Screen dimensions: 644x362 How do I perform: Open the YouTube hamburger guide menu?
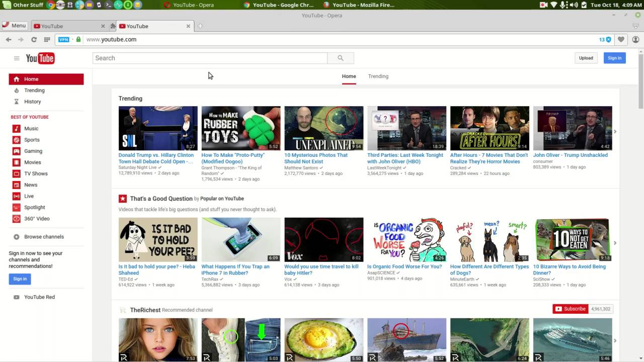click(x=17, y=58)
